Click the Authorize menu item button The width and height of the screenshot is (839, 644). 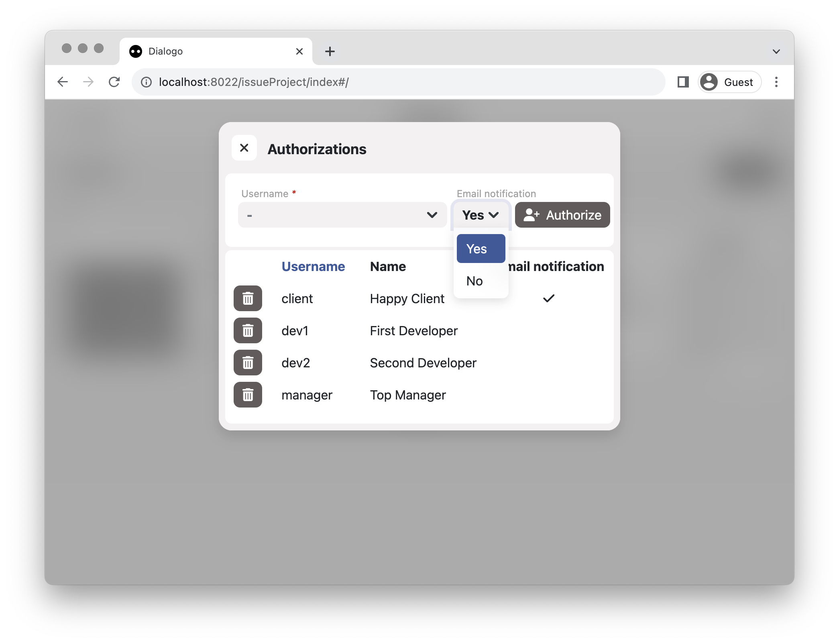[x=561, y=215]
